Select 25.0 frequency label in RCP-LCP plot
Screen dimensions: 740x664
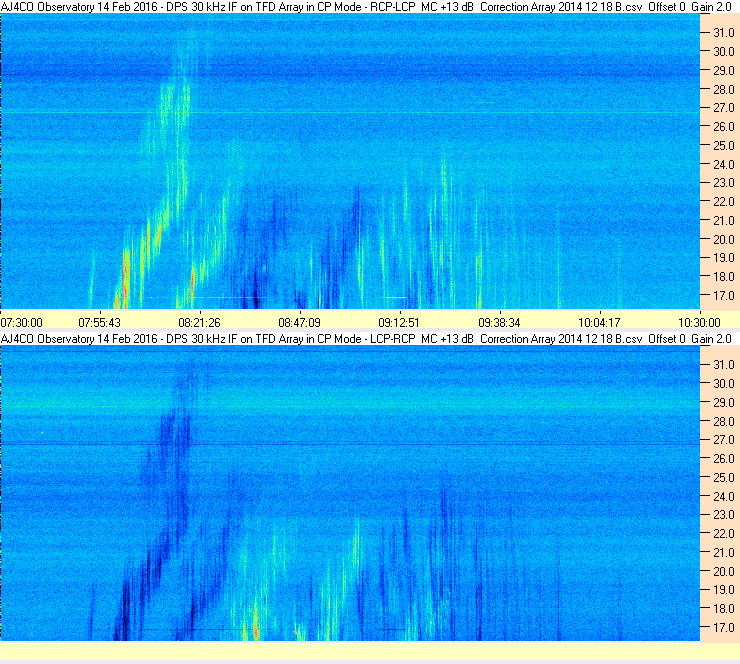[724, 146]
